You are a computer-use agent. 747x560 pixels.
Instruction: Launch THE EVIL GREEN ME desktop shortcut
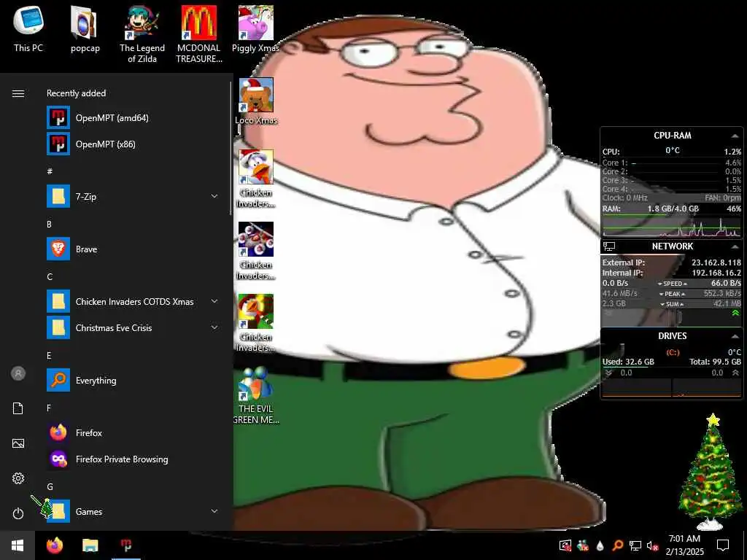coord(256,395)
